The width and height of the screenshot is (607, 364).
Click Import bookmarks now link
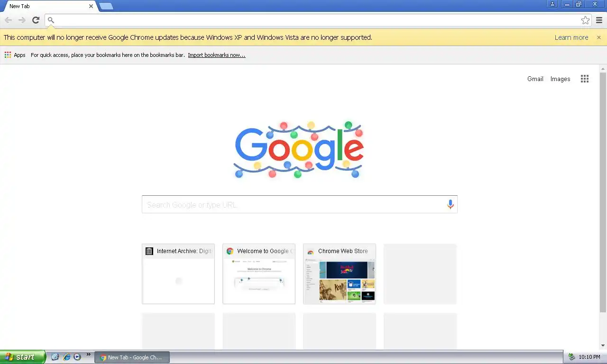[x=217, y=55]
